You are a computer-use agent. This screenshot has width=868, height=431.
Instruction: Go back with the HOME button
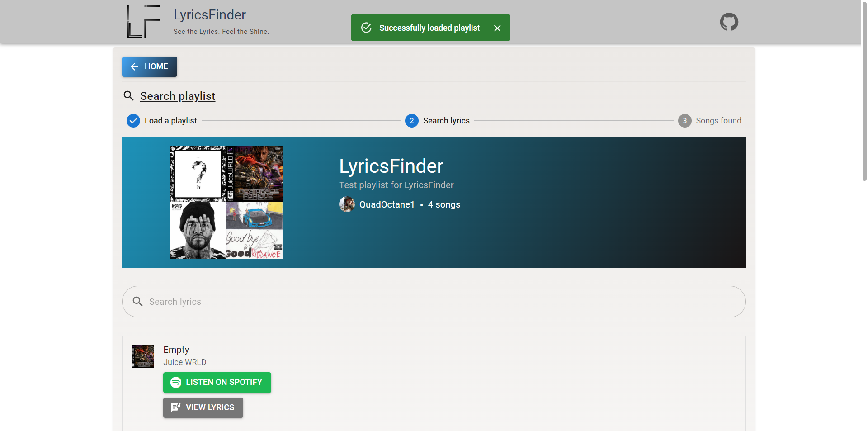coord(150,66)
